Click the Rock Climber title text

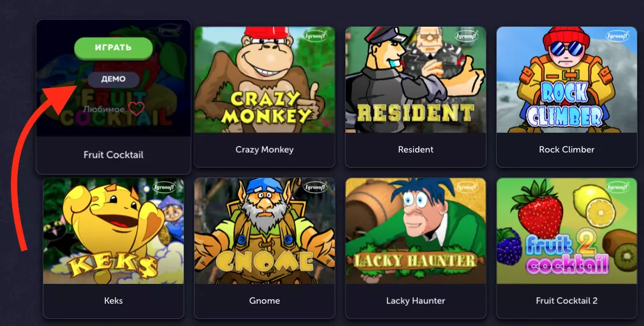pyautogui.click(x=567, y=150)
